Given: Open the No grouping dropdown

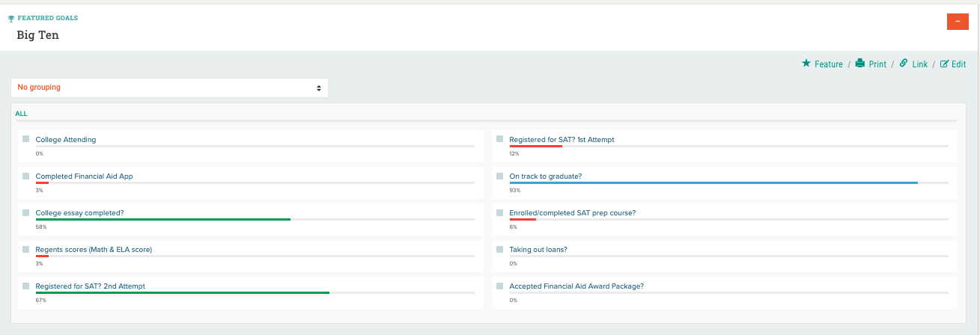Looking at the screenshot, I should coord(169,87).
